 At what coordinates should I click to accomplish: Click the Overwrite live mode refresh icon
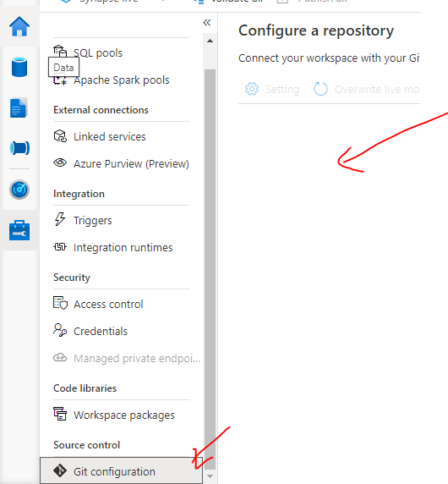click(320, 89)
